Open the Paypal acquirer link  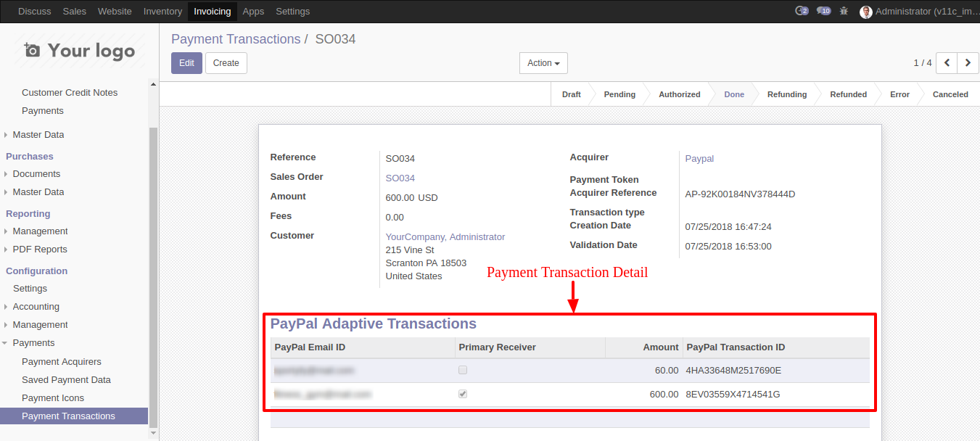pyautogui.click(x=700, y=159)
